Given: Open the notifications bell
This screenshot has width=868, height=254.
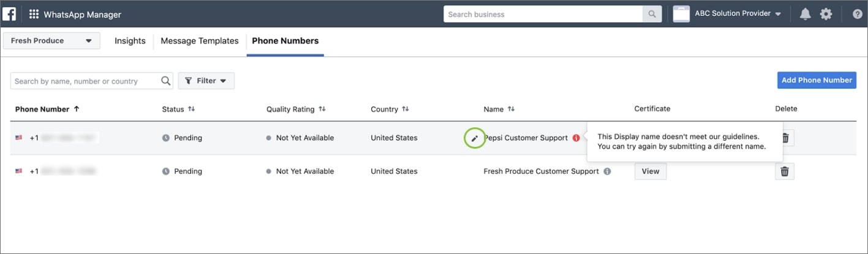Looking at the screenshot, I should click(805, 14).
